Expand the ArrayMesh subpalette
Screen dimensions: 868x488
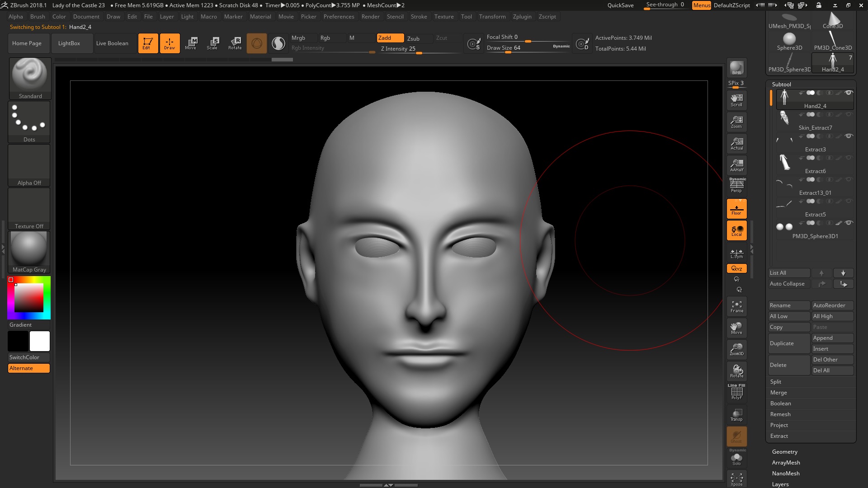(786, 463)
